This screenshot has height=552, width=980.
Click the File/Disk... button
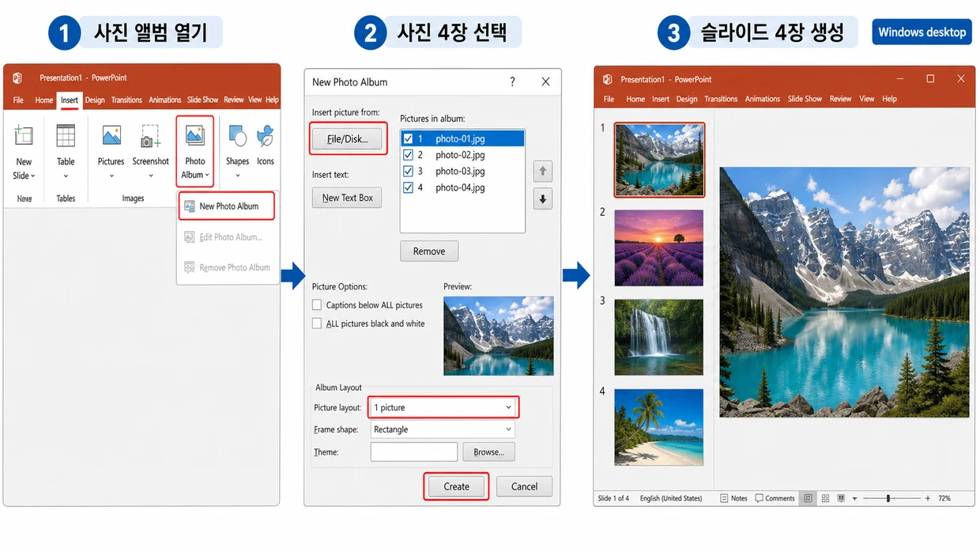[x=347, y=139]
